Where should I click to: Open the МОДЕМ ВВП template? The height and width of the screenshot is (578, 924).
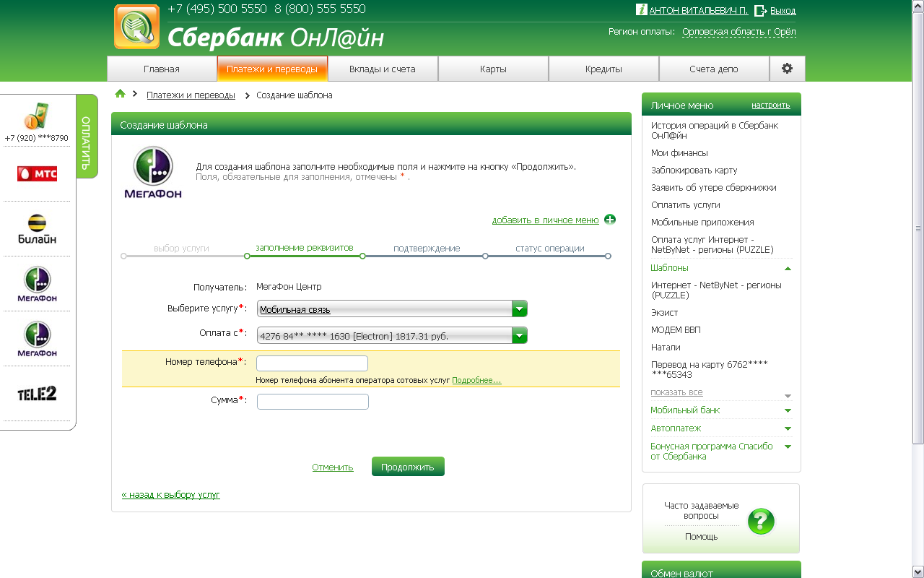coord(676,330)
